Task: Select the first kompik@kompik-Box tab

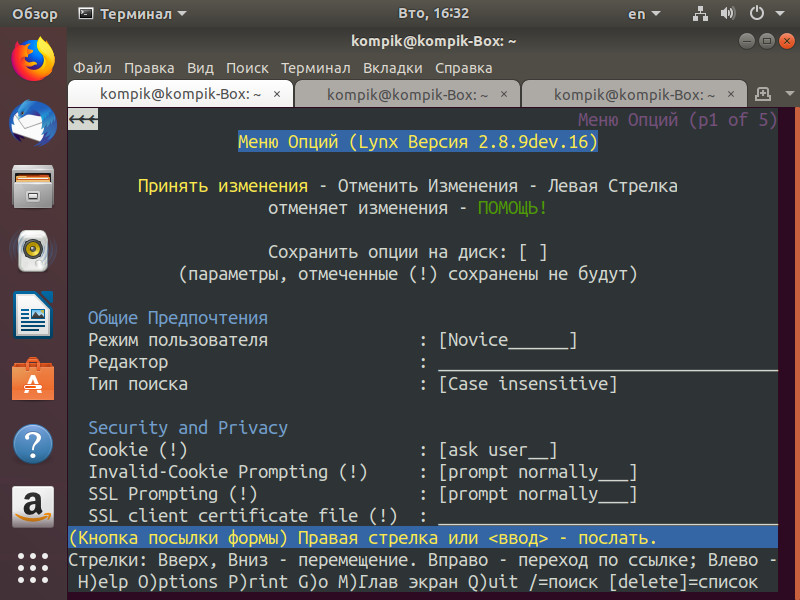Action: point(181,94)
